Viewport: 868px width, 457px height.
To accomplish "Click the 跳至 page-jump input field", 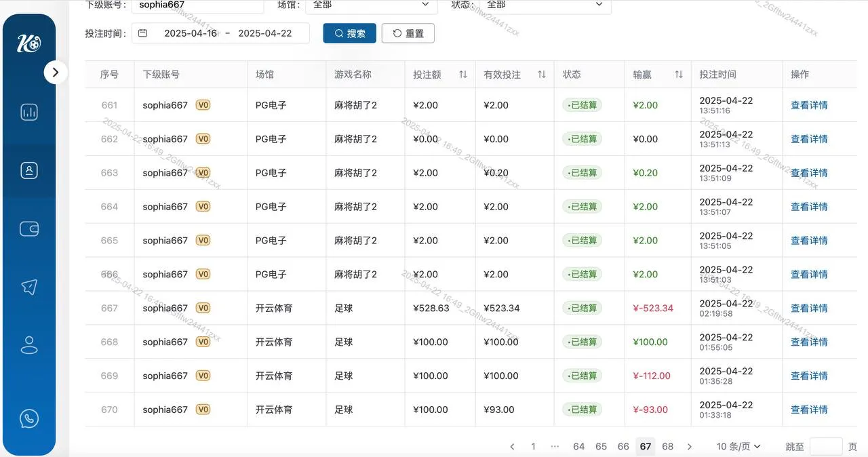I will pos(827,446).
